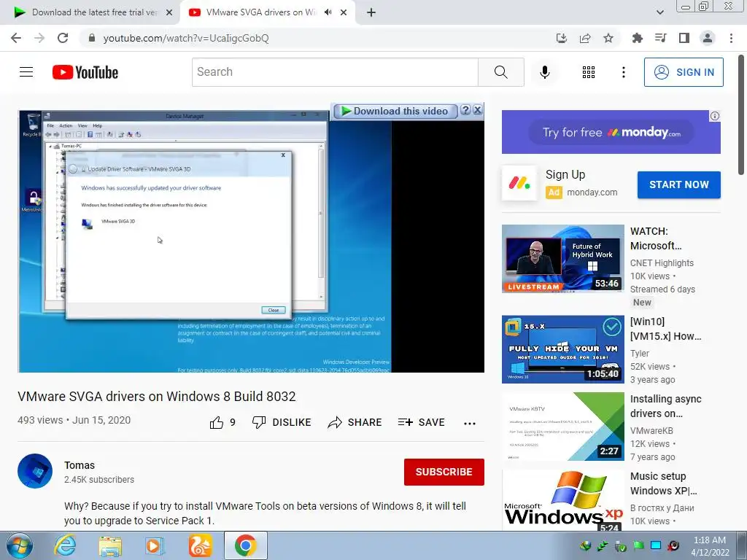Open '[Win10] [VM15.x] How…' video title
The height and width of the screenshot is (560, 747).
(665, 329)
